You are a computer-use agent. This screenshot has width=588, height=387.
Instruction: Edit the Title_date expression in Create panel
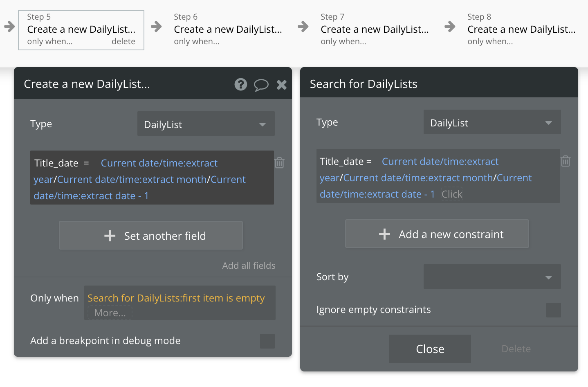point(152,178)
